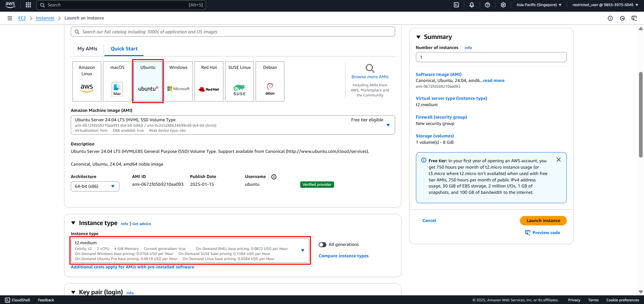Open the services grid menu
Viewport: 644px width, 304px height.
coord(28,5)
